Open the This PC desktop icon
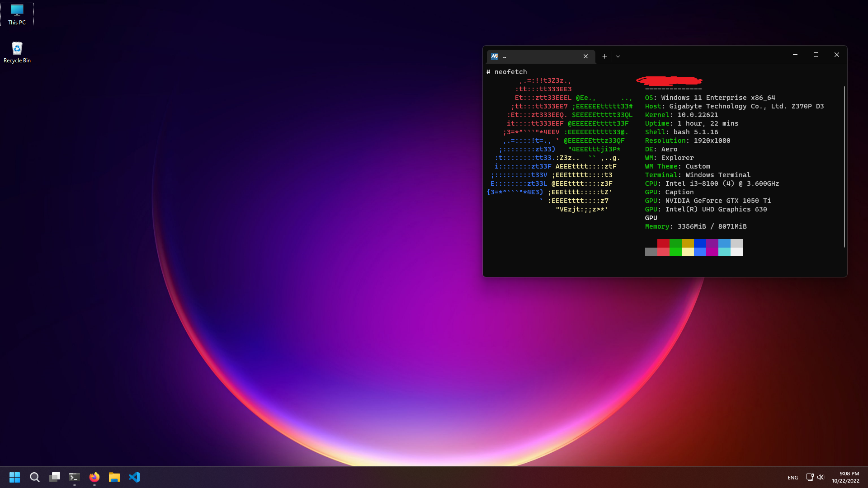Screen dimensions: 868x488 pyautogui.click(x=17, y=14)
